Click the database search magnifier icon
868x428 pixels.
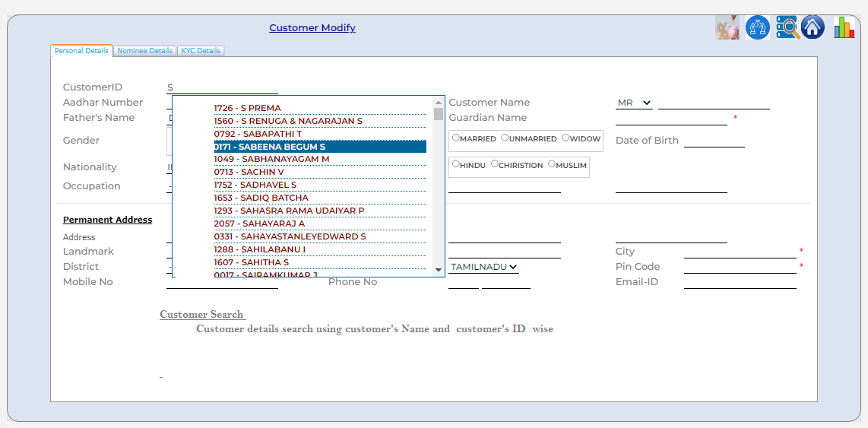787,27
